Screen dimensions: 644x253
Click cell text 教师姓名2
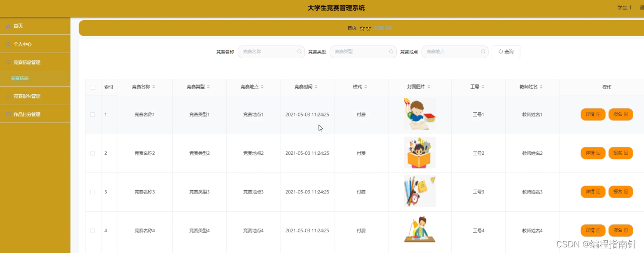532,153
